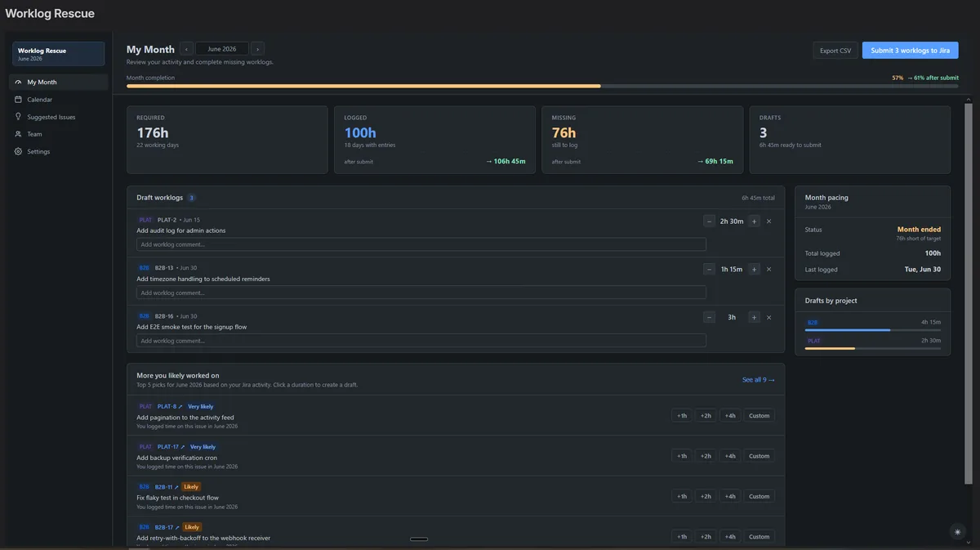Remove the PLAT-2 draft worklog

768,221
